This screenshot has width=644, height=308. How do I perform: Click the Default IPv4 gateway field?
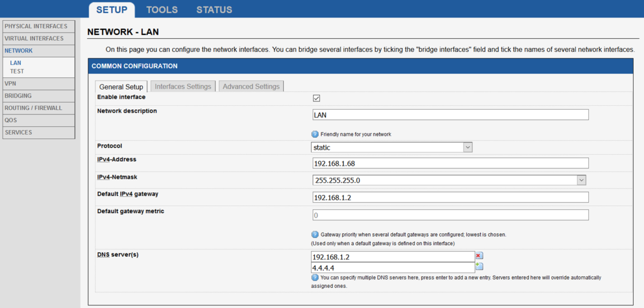coord(450,198)
